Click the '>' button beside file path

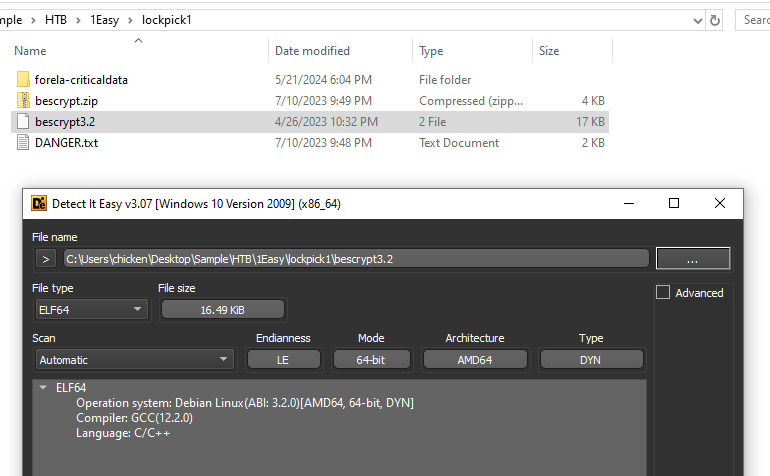pos(45,259)
